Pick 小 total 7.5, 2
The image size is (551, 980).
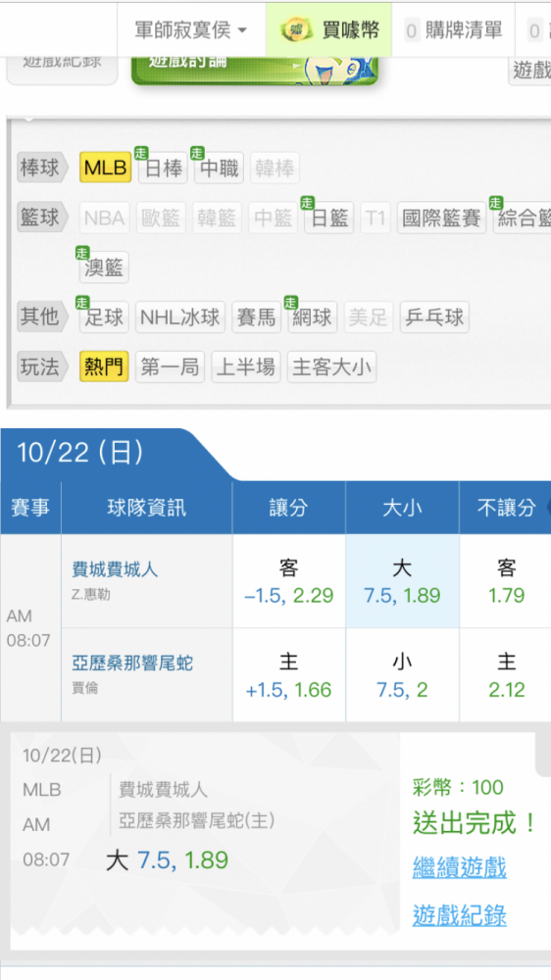pos(402,675)
